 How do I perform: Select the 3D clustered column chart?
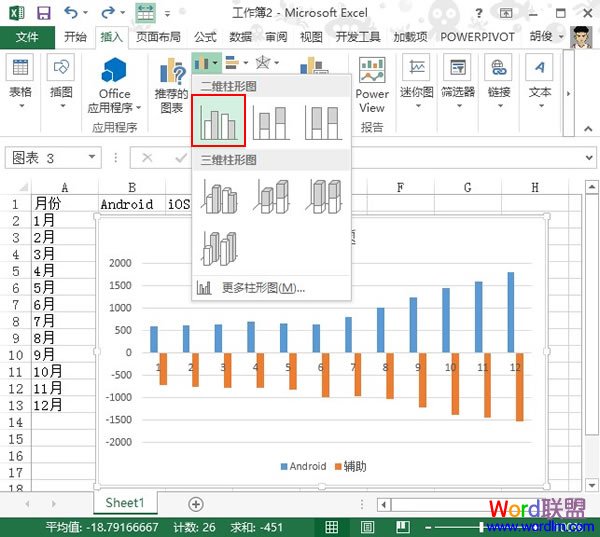(x=219, y=196)
